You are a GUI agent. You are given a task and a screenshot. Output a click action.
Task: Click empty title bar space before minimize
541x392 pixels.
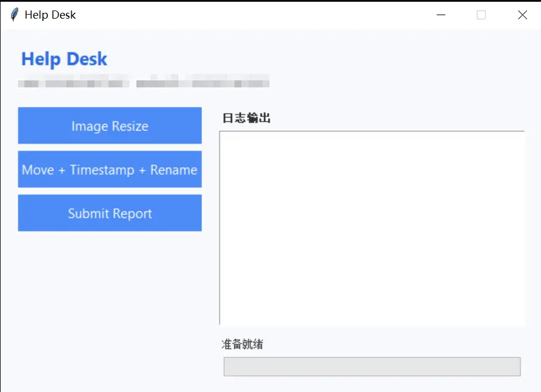(x=262, y=15)
